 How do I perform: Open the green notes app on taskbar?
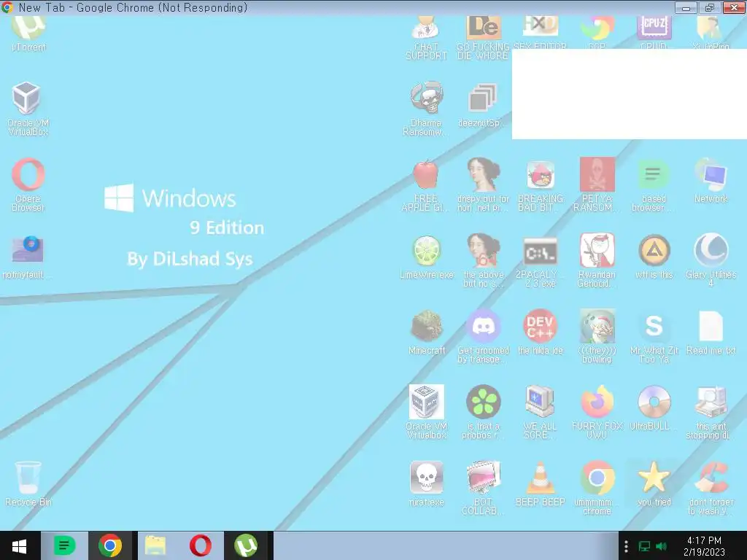[64, 545]
